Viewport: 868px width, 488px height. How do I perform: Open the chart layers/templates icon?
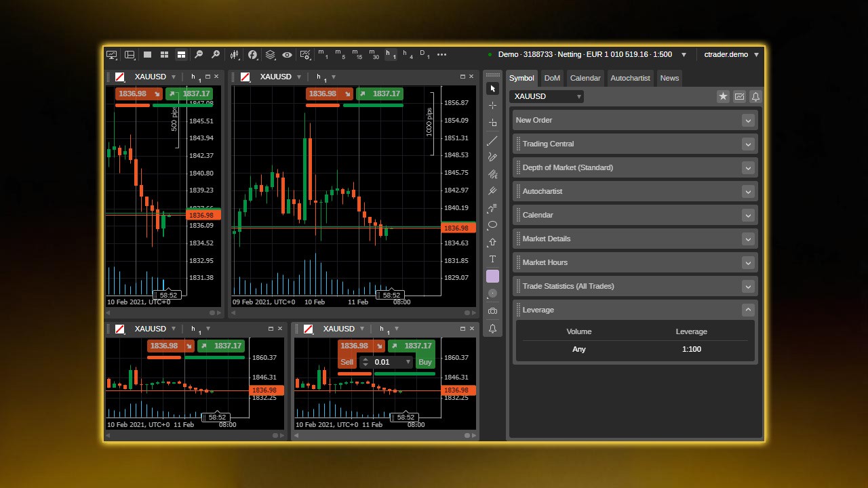(x=270, y=55)
